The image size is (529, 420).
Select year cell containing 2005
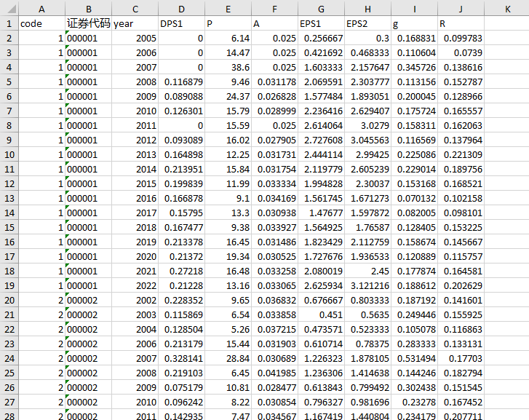click(x=135, y=38)
